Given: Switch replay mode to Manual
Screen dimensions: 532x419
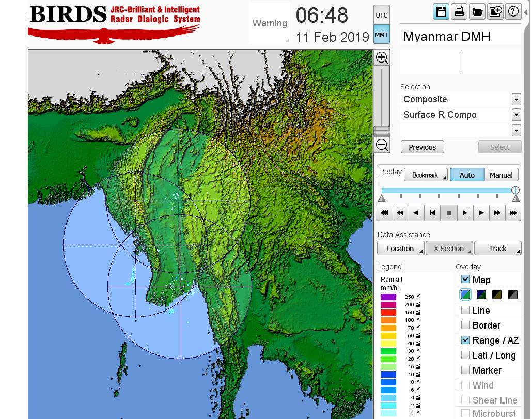Looking at the screenshot, I should (x=500, y=175).
